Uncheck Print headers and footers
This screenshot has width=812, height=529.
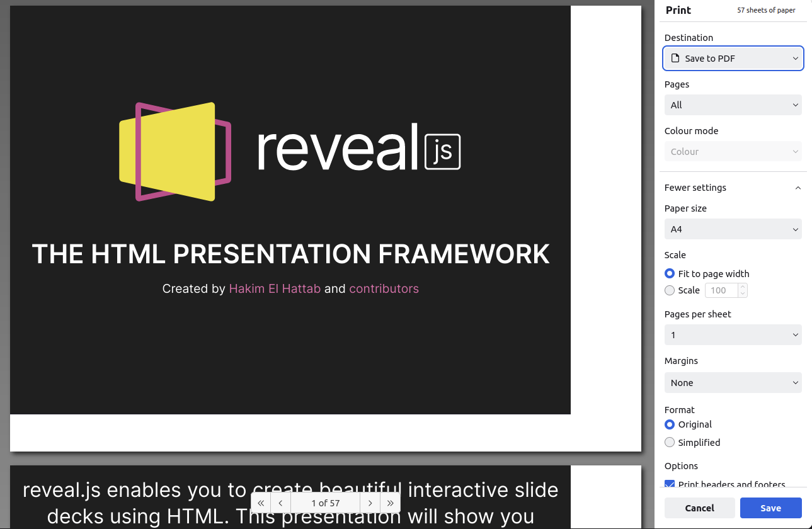pyautogui.click(x=669, y=484)
